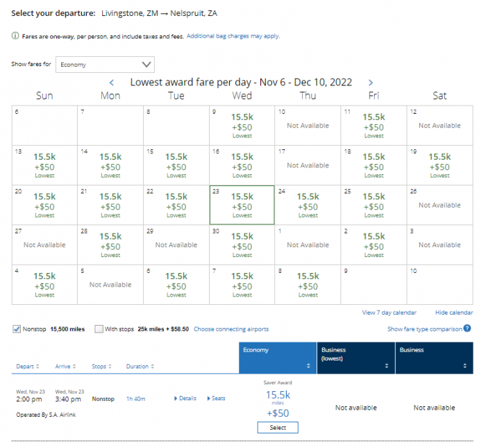Uncheck the Nonstop filter checkbox
This screenshot has height=448, width=486.
[x=17, y=329]
